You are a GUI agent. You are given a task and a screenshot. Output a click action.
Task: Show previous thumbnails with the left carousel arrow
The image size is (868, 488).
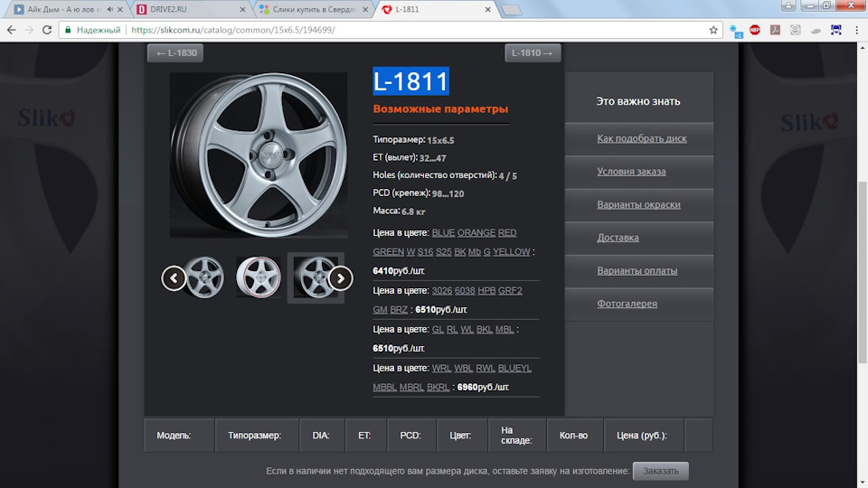[x=174, y=277]
